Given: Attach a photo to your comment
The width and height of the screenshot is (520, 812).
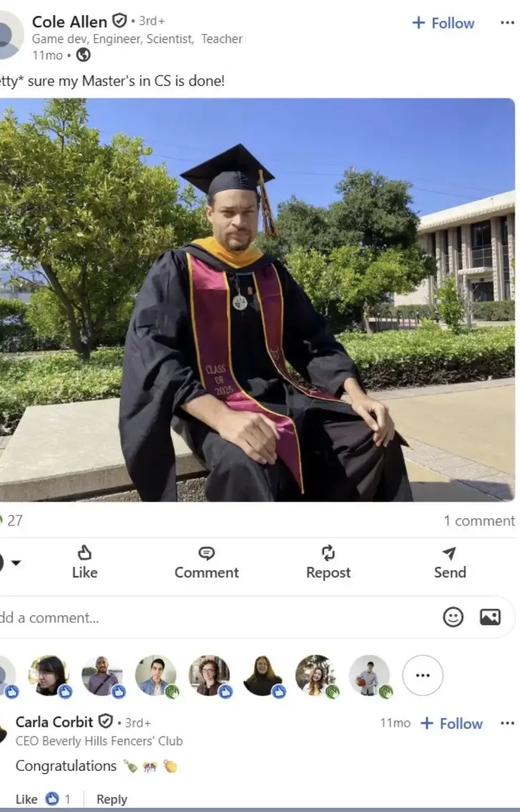Looking at the screenshot, I should tap(490, 617).
